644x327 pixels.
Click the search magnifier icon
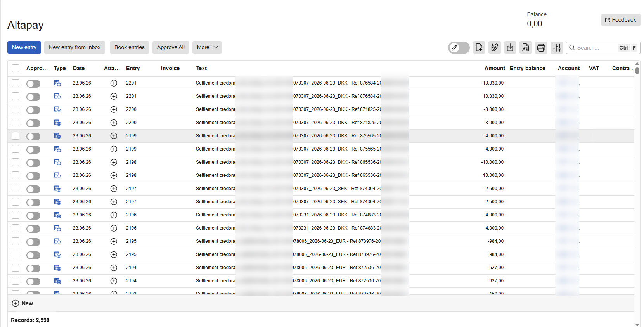coord(572,48)
